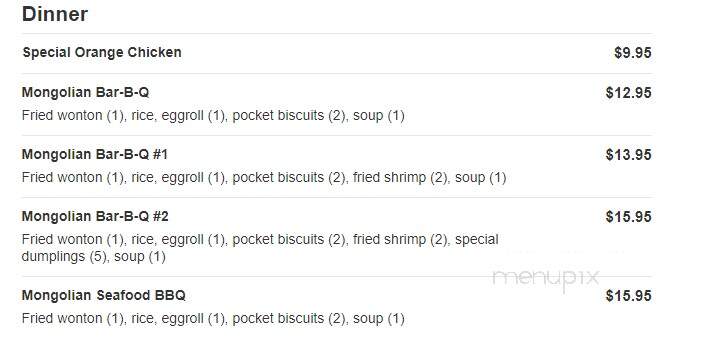Click the $9.95 price
725x360 pixels.
[x=633, y=53]
